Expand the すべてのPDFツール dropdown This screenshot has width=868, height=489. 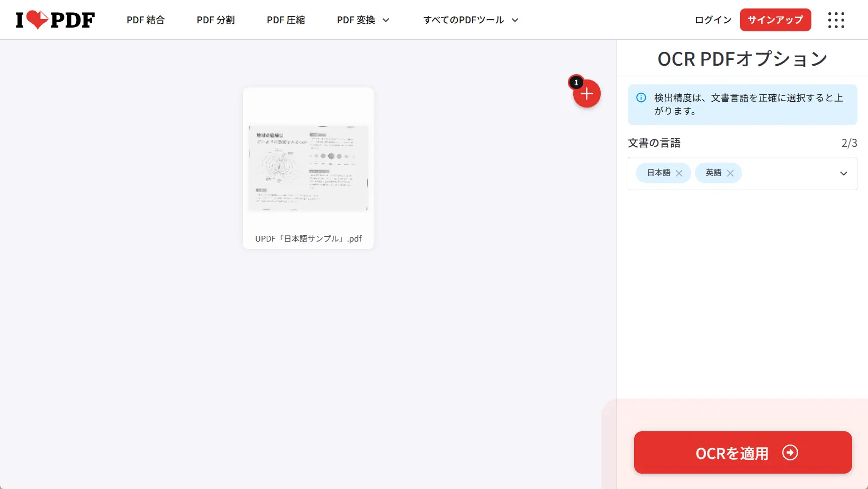[x=470, y=20]
